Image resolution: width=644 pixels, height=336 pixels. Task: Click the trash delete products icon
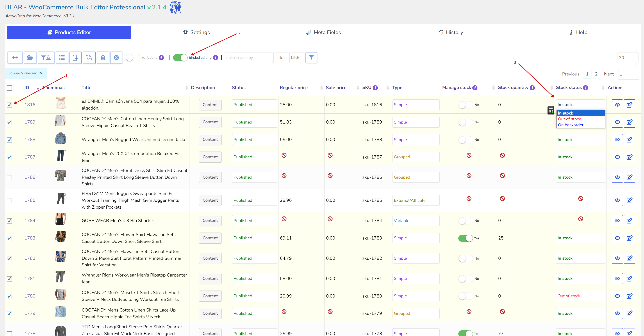(103, 58)
